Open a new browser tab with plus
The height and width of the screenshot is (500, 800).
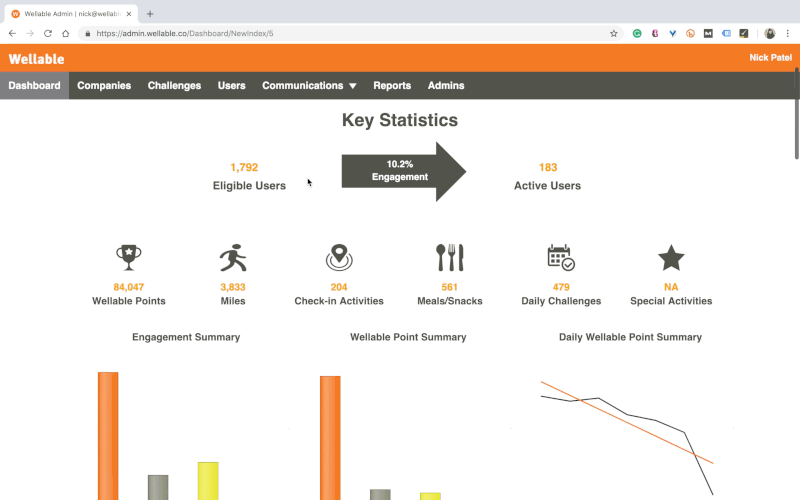coord(149,14)
